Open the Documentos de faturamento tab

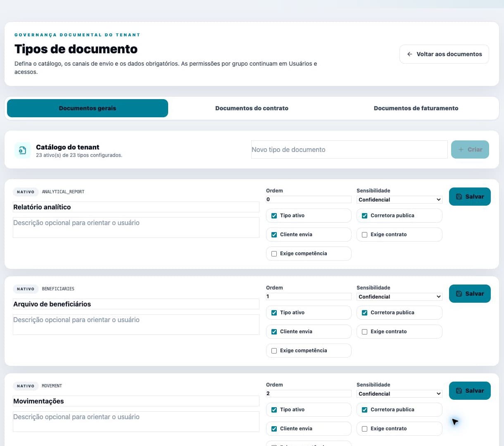416,108
